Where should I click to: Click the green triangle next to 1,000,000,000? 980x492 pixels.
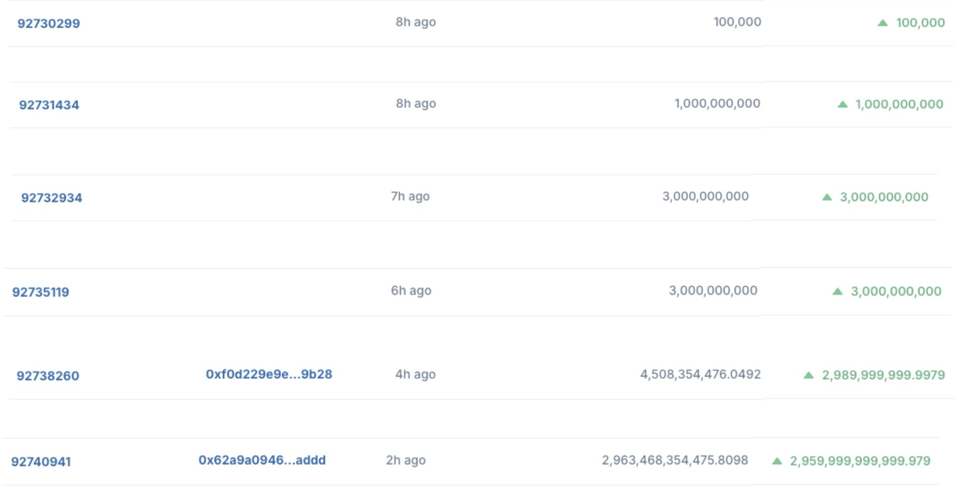(843, 104)
